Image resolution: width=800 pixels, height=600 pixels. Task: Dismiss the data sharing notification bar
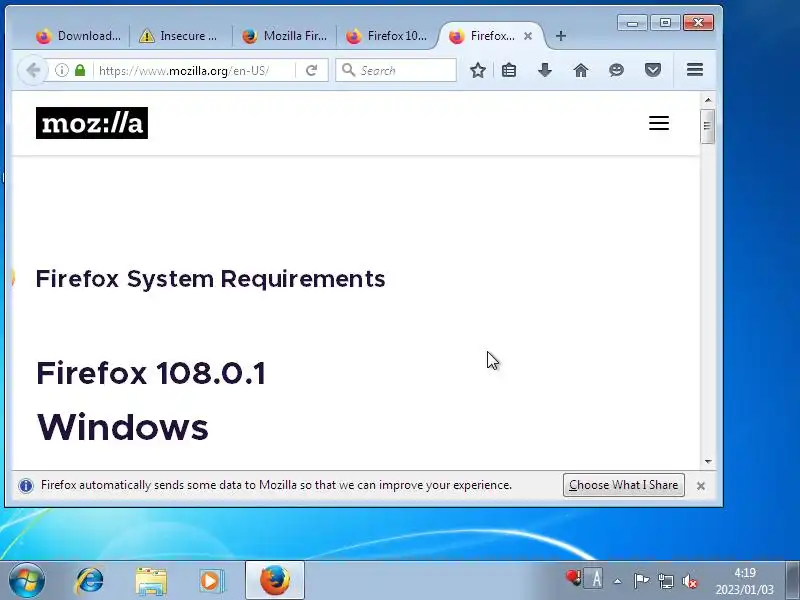click(x=701, y=486)
